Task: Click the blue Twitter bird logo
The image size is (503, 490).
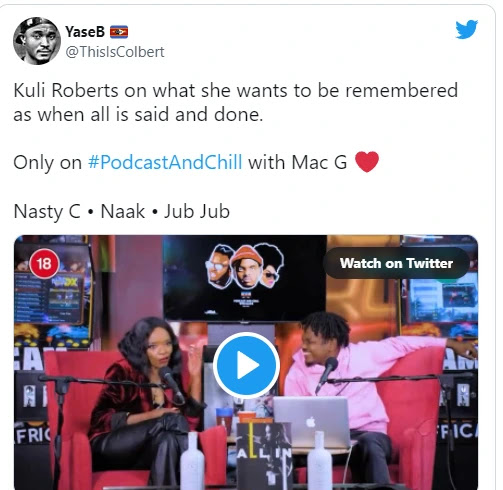Action: click(x=466, y=29)
